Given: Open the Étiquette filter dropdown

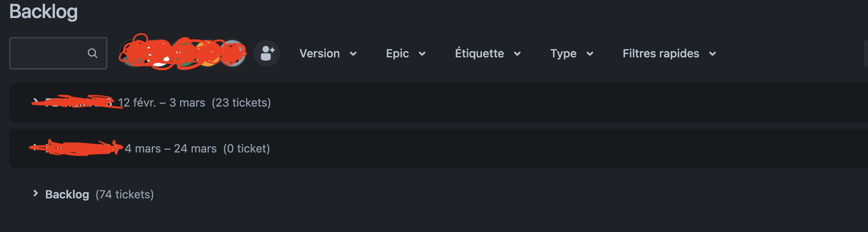Looking at the screenshot, I should pos(488,53).
